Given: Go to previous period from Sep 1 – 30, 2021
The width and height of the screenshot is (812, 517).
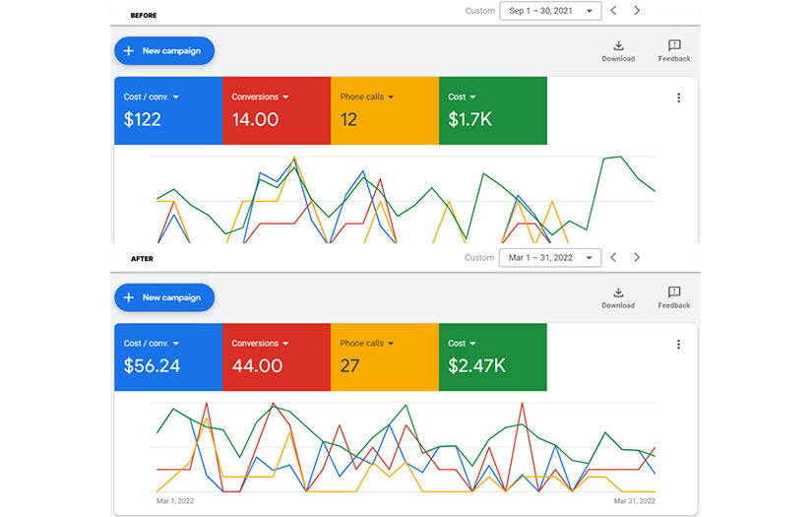Looking at the screenshot, I should [x=613, y=11].
